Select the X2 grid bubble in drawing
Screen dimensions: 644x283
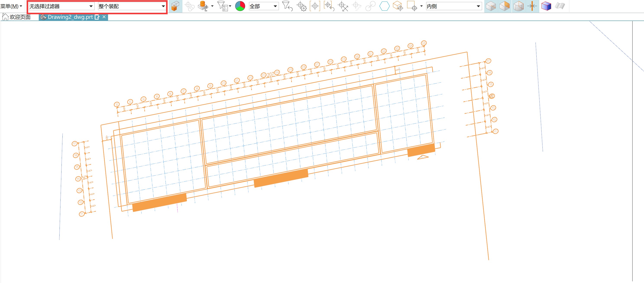(117, 105)
